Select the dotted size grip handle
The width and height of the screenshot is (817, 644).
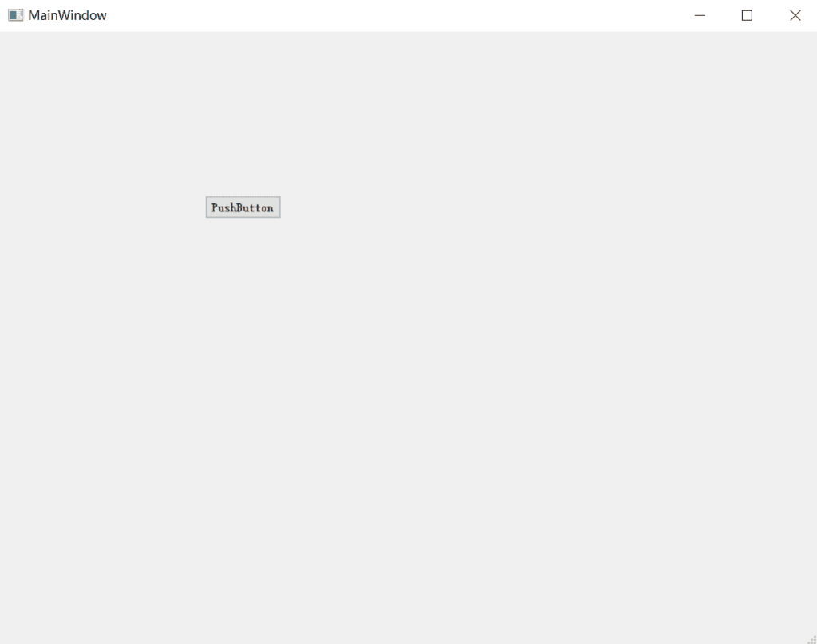pyautogui.click(x=811, y=638)
